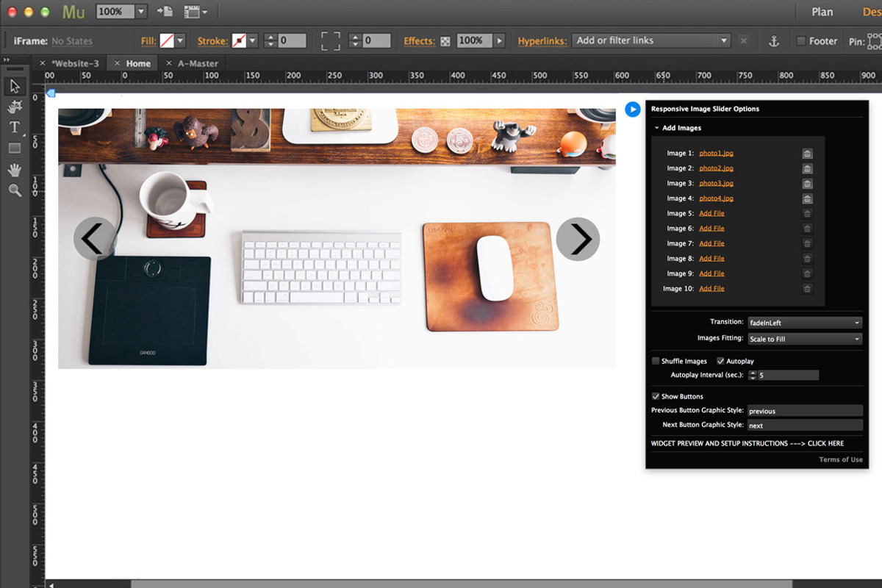Open the photo3.jpg file link
Screen dimensions: 882x588
(716, 184)
